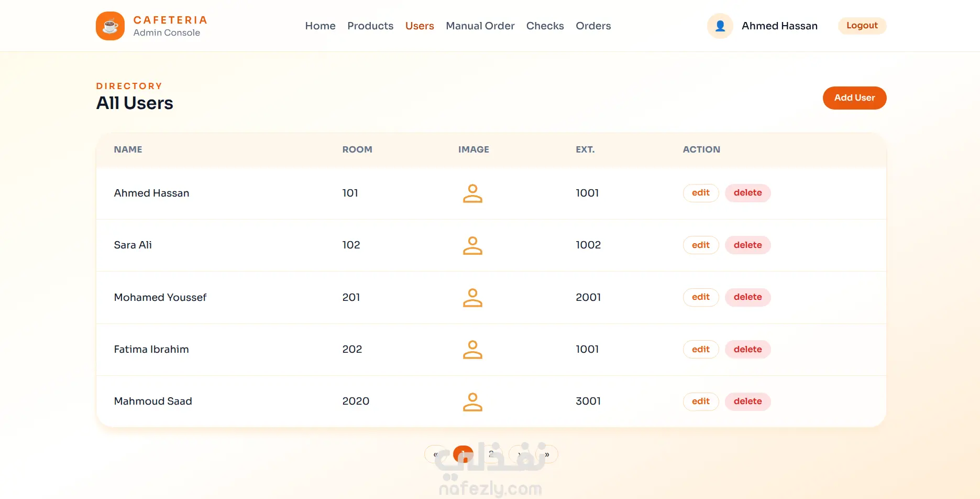The width and height of the screenshot is (980, 499).
Task: Click Fatima Ibrahim's user image icon
Action: pos(472,350)
